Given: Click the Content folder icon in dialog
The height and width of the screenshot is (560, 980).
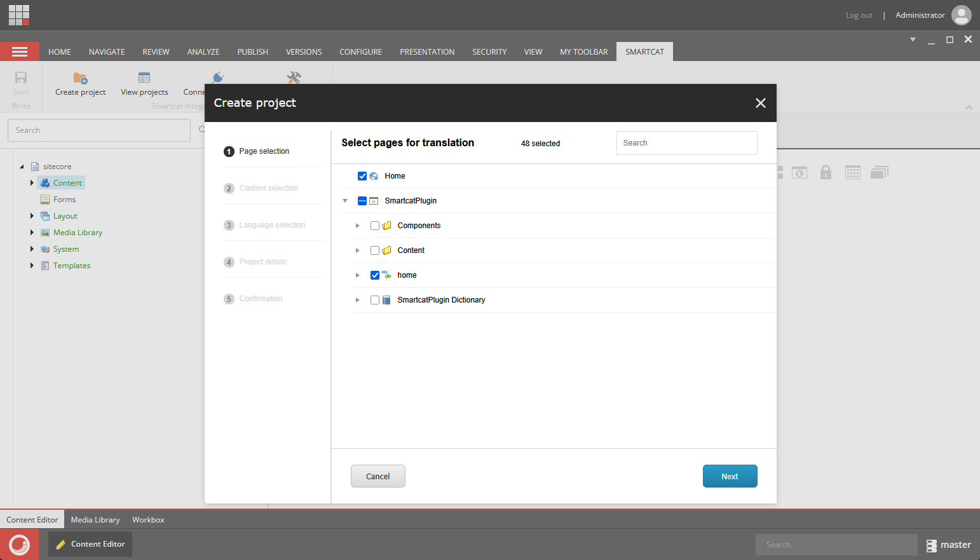Looking at the screenshot, I should [386, 250].
